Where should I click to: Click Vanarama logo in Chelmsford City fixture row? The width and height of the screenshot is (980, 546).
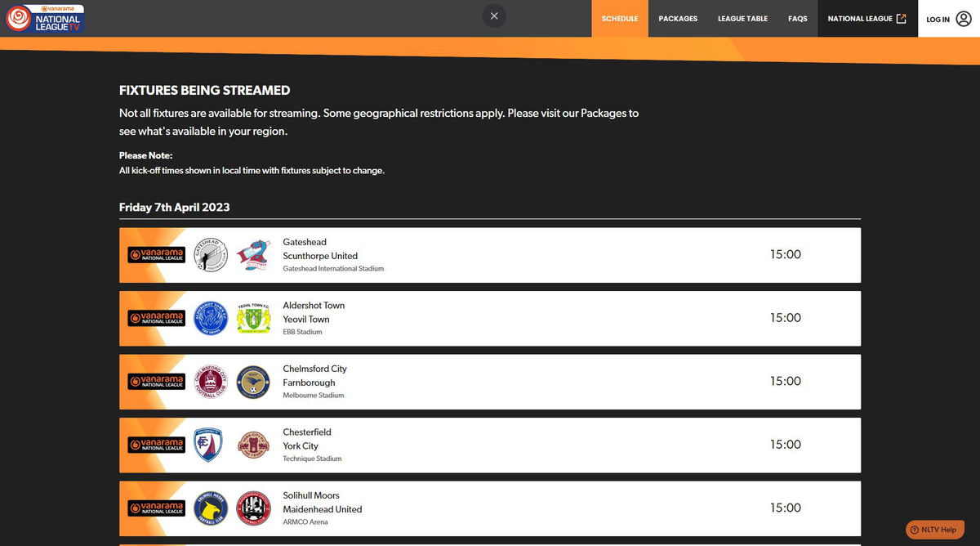(x=156, y=382)
